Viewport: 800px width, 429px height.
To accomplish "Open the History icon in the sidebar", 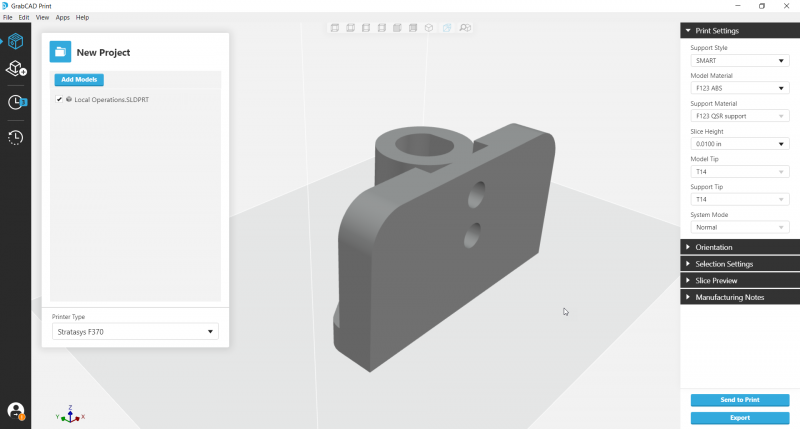I will coord(15,137).
